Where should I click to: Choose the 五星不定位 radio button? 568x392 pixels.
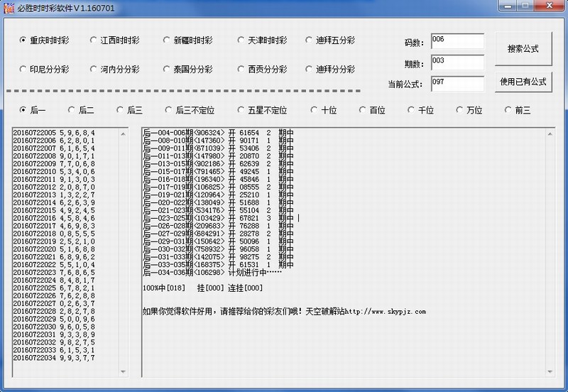point(241,110)
